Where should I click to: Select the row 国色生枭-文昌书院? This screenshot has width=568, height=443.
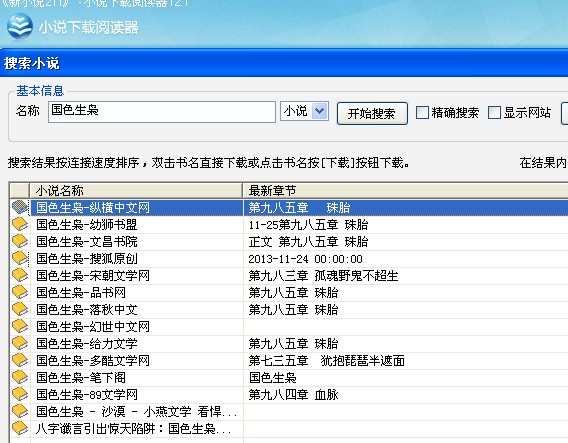click(x=288, y=242)
